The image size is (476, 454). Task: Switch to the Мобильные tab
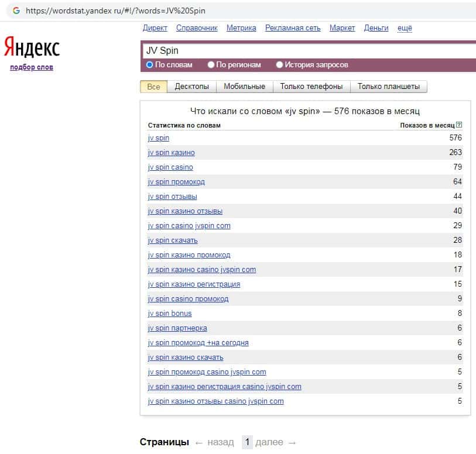(244, 87)
